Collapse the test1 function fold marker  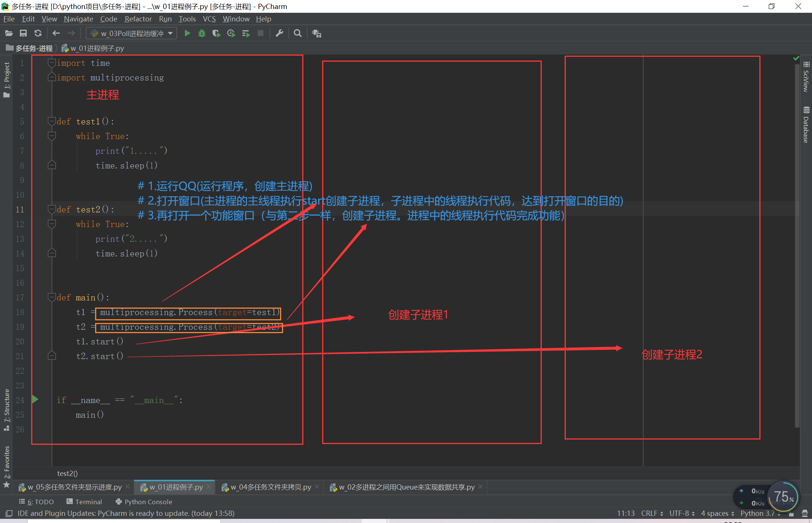coord(52,121)
